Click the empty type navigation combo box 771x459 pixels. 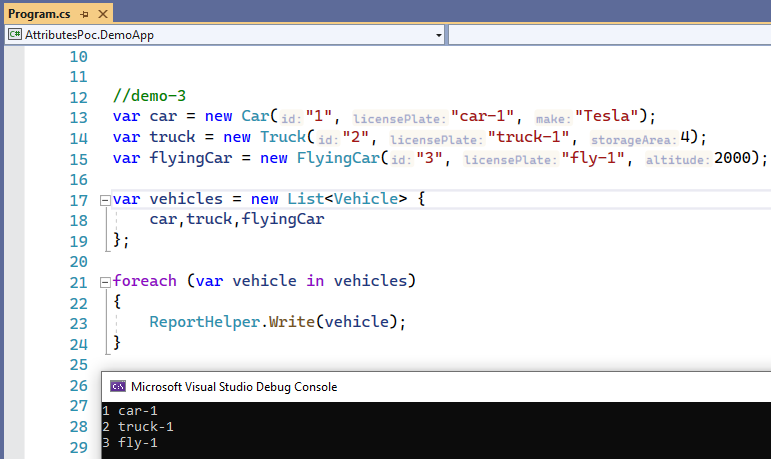pos(608,35)
